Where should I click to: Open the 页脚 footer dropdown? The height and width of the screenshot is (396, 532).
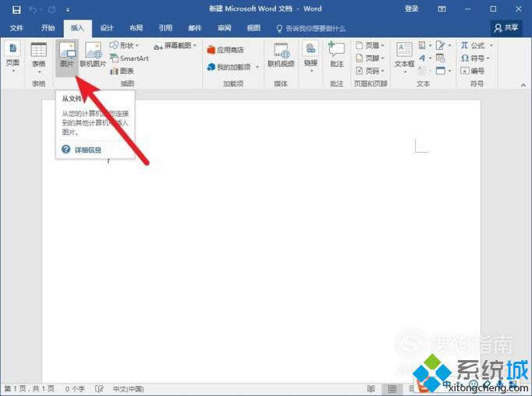[370, 58]
